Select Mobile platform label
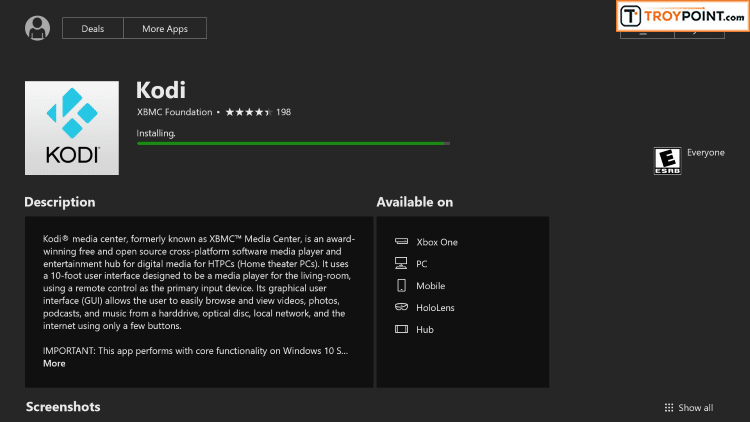The height and width of the screenshot is (422, 750). click(430, 286)
